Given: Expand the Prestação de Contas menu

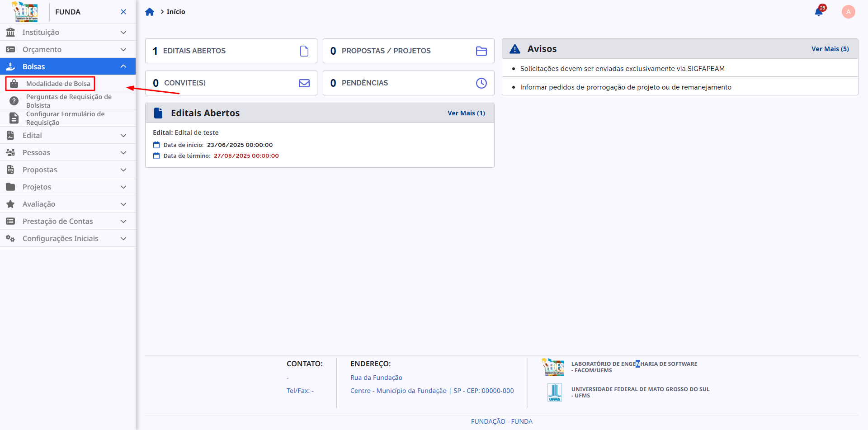Looking at the screenshot, I should point(68,222).
